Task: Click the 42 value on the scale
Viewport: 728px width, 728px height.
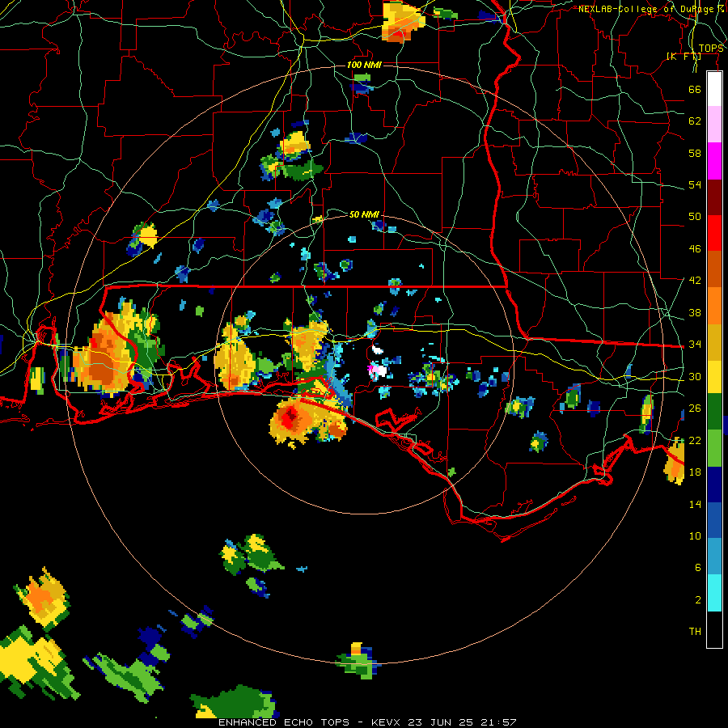Action: coord(695,281)
